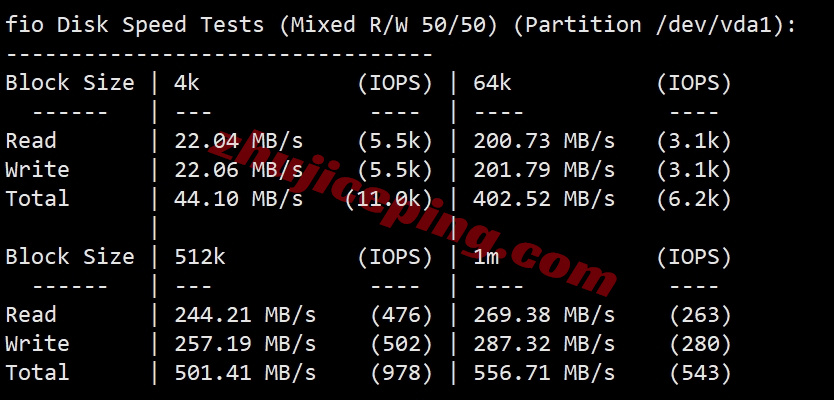Select the (6.2k) IOPS total value
This screenshot has height=400, width=834.
694,199
